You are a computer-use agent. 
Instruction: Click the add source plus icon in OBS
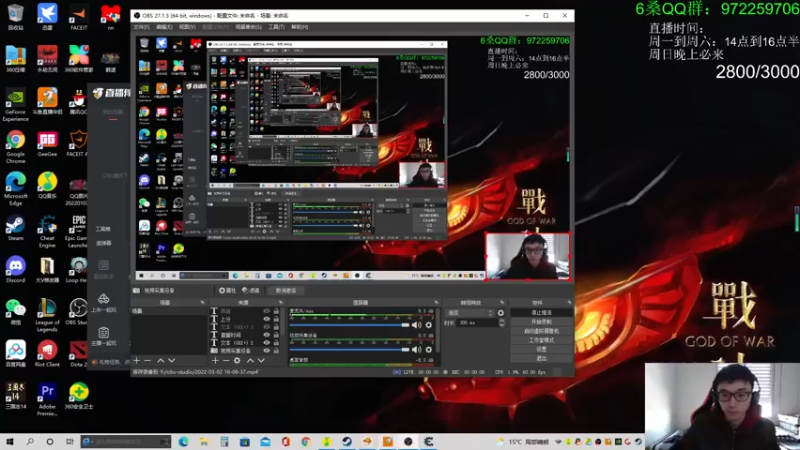click(x=215, y=361)
